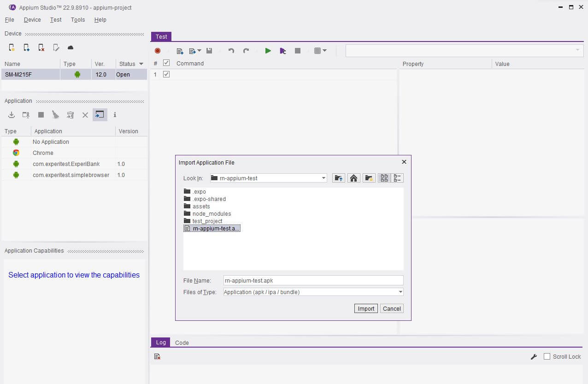The image size is (588, 384).
Task: Enable the Scroll Lock checkbox
Action: pyautogui.click(x=547, y=356)
